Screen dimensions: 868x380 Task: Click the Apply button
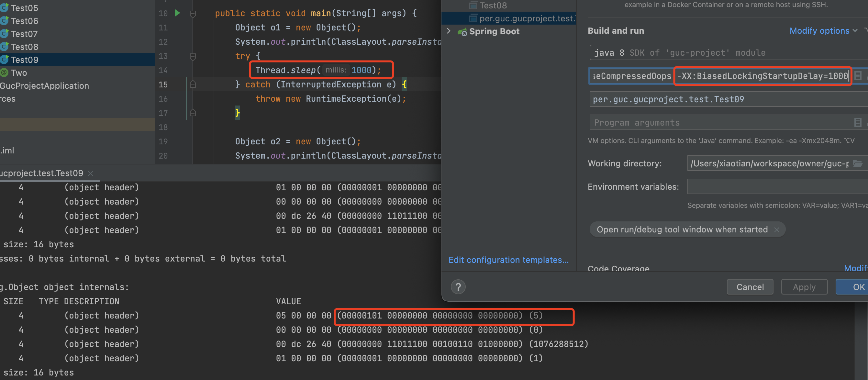coord(804,287)
